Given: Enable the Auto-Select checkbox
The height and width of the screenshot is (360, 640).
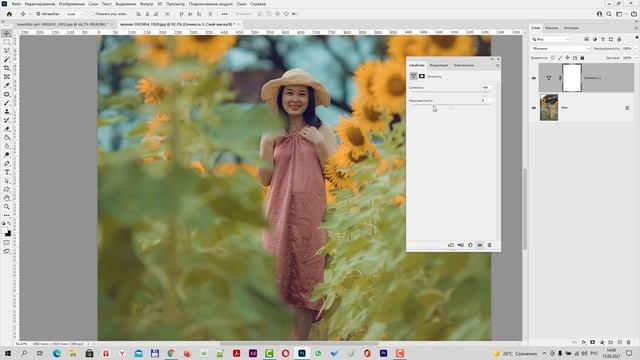Looking at the screenshot, I should [x=38, y=14].
